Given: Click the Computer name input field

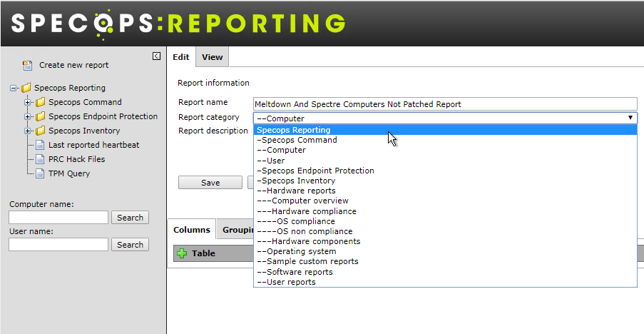Looking at the screenshot, I should [x=58, y=218].
